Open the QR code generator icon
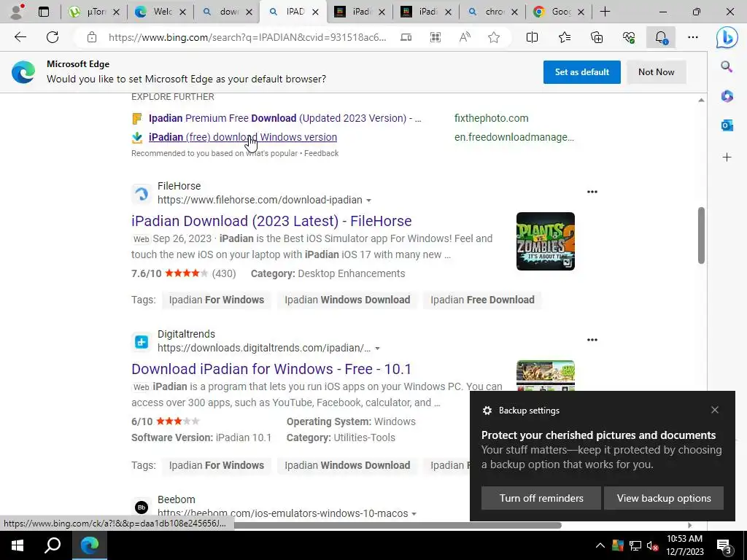This screenshot has width=747, height=560. (435, 37)
